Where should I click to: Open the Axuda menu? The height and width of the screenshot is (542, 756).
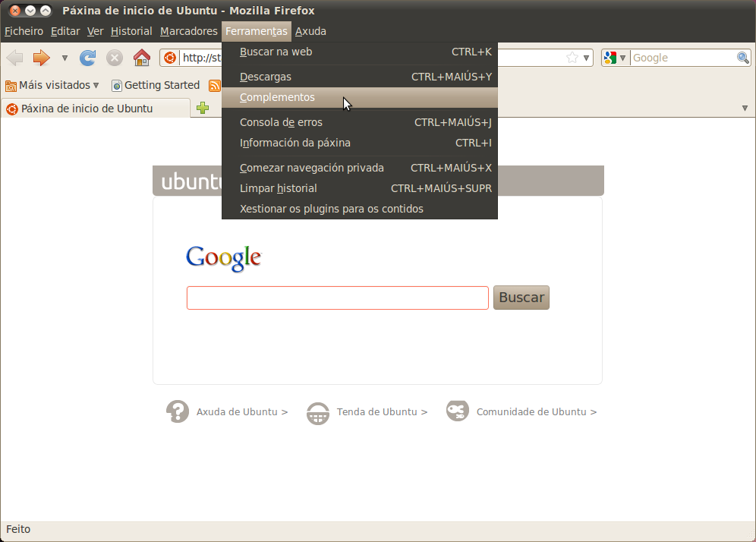pos(310,31)
